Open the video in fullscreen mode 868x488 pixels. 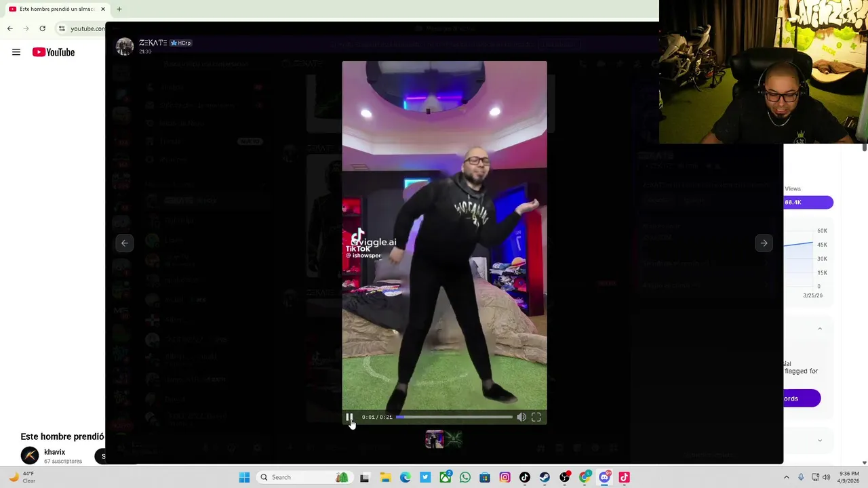(x=536, y=418)
